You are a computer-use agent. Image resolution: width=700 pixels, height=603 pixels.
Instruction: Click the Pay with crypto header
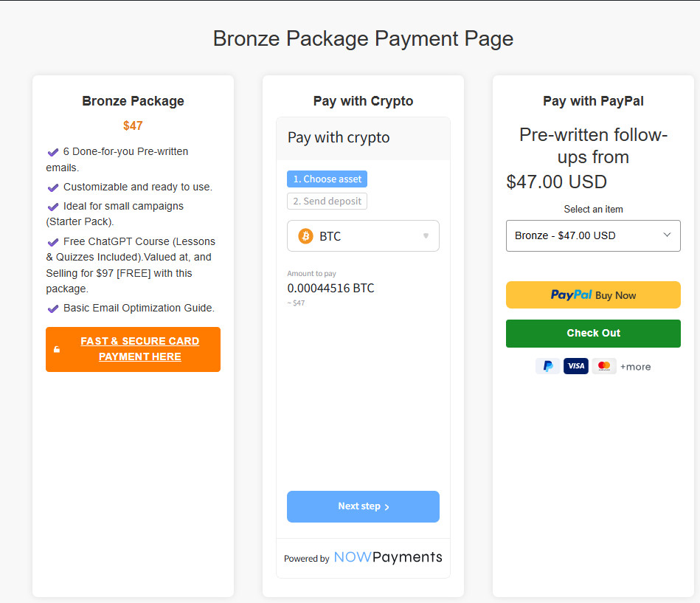coord(339,138)
